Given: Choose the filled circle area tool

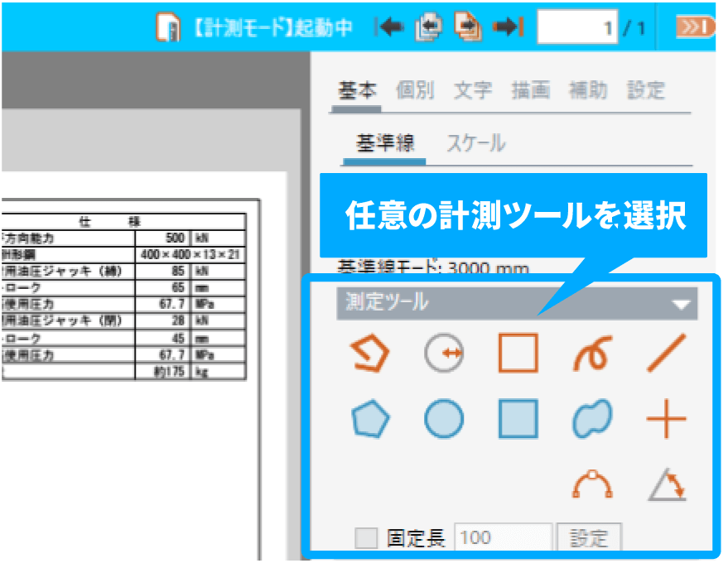Looking at the screenshot, I should (444, 420).
